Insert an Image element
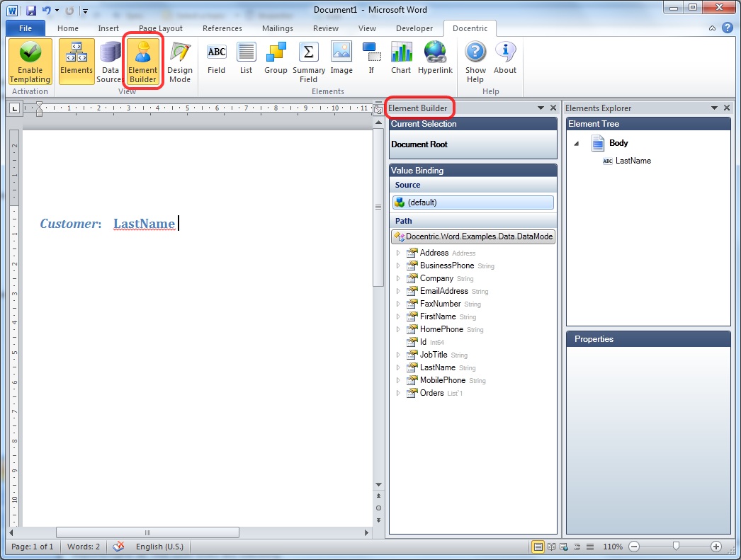The width and height of the screenshot is (741, 560). 341,59
